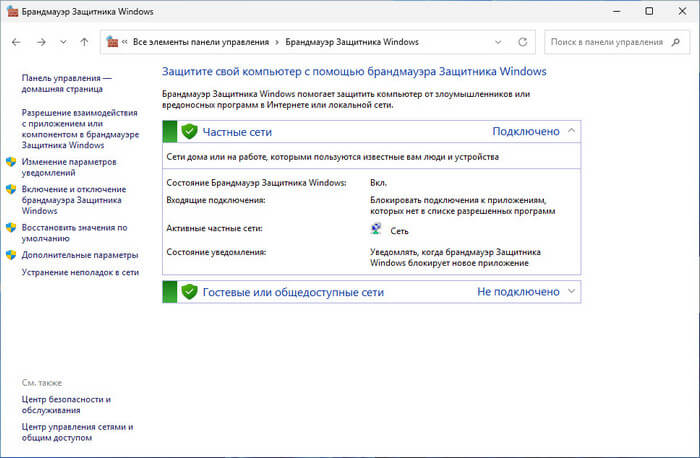Click green shield icon of 'Частные сети'
Screen dimensions: 700x458
point(189,132)
